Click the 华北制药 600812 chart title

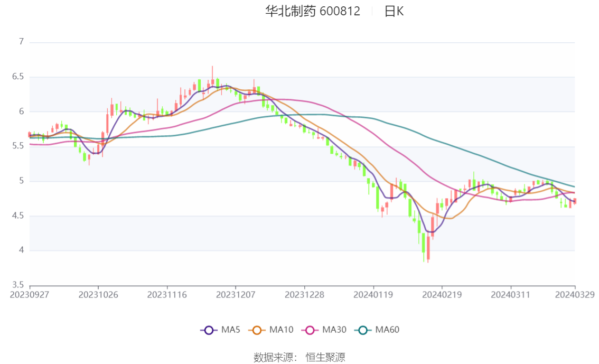point(313,11)
